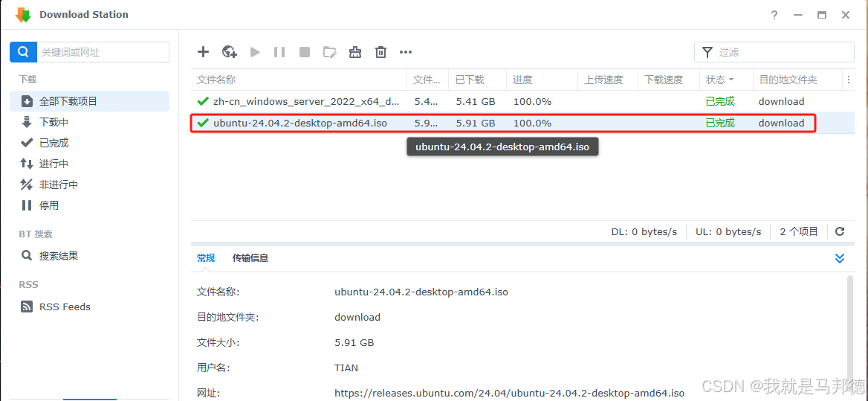Sort by the 进度 column header
868x401 pixels.
pos(542,80)
